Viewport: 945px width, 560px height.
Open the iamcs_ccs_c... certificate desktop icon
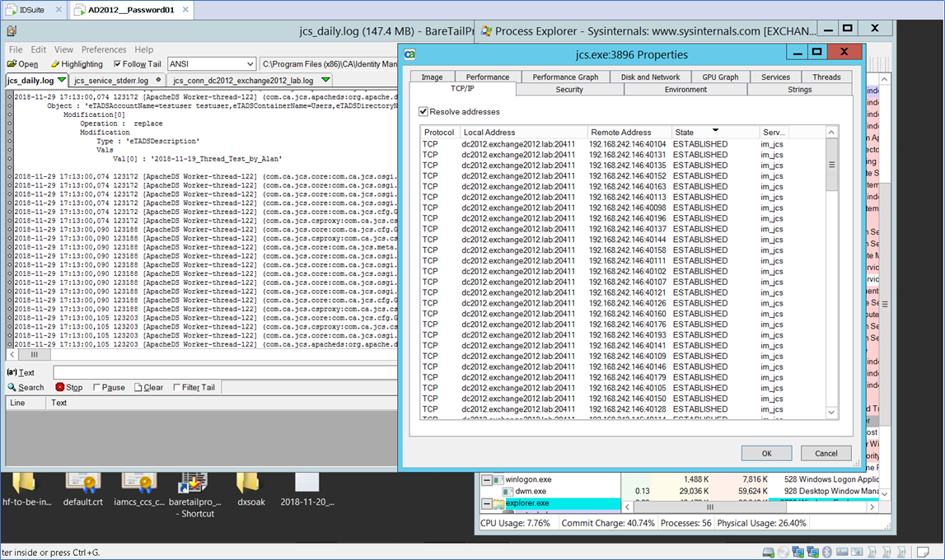[x=139, y=483]
